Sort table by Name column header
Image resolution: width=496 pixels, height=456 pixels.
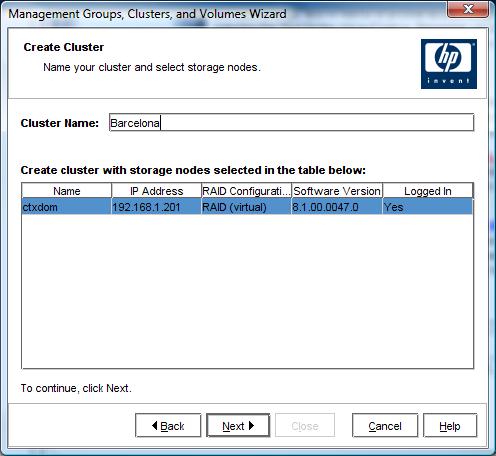coord(67,191)
